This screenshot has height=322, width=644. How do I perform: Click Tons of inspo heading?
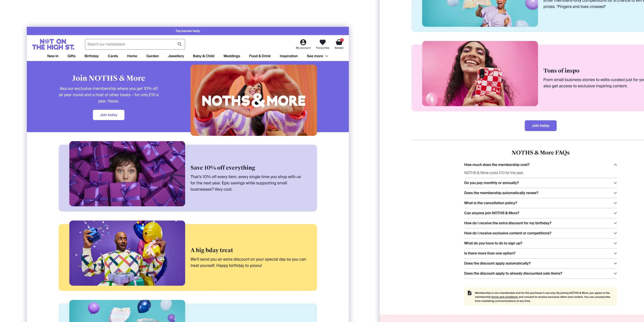pyautogui.click(x=561, y=71)
